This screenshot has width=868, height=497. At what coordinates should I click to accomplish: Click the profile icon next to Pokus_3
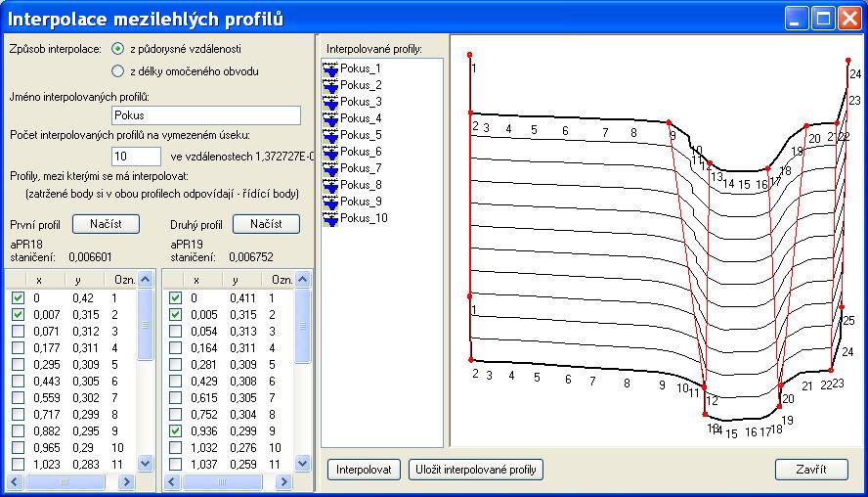click(330, 102)
